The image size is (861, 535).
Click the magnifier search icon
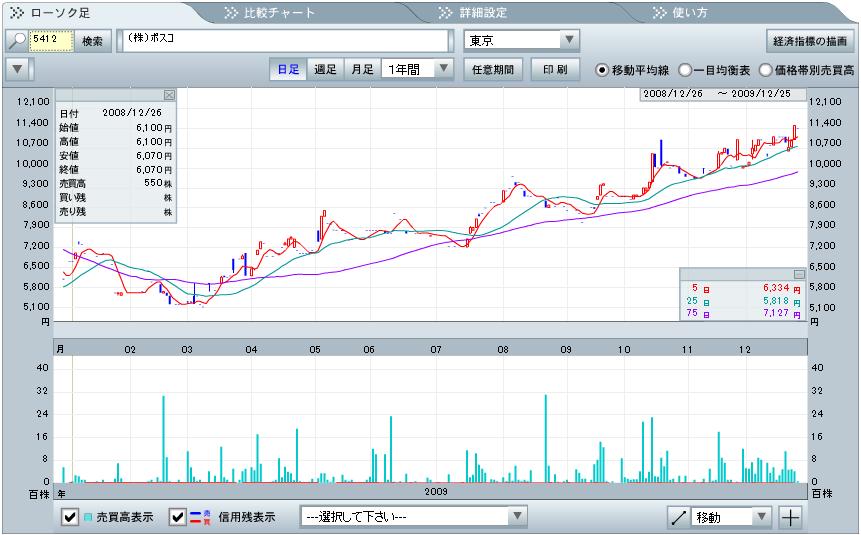click(17, 41)
